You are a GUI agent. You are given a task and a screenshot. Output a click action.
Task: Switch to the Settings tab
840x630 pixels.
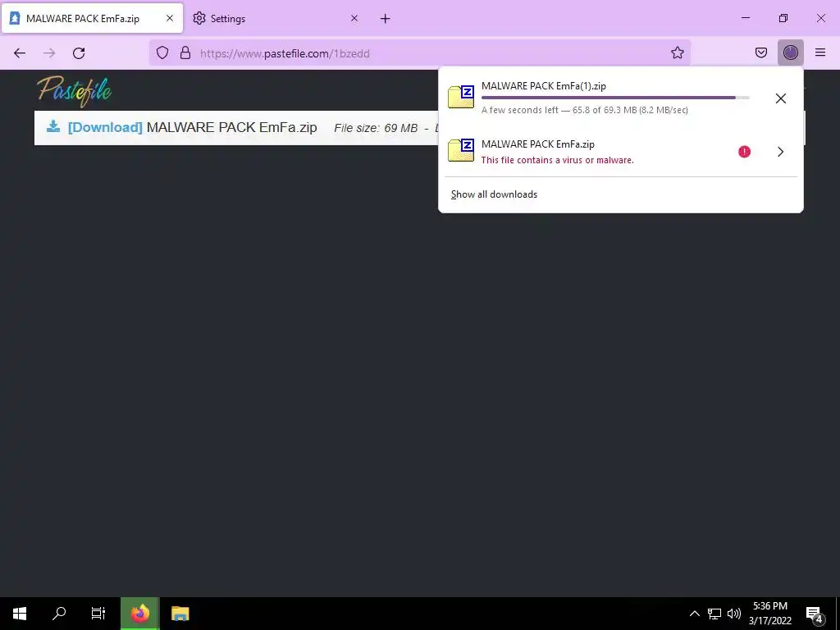pos(276,18)
